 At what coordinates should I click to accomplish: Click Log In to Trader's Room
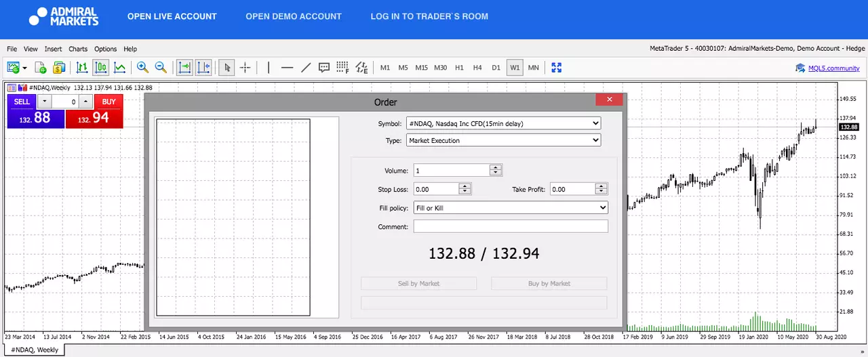[429, 16]
